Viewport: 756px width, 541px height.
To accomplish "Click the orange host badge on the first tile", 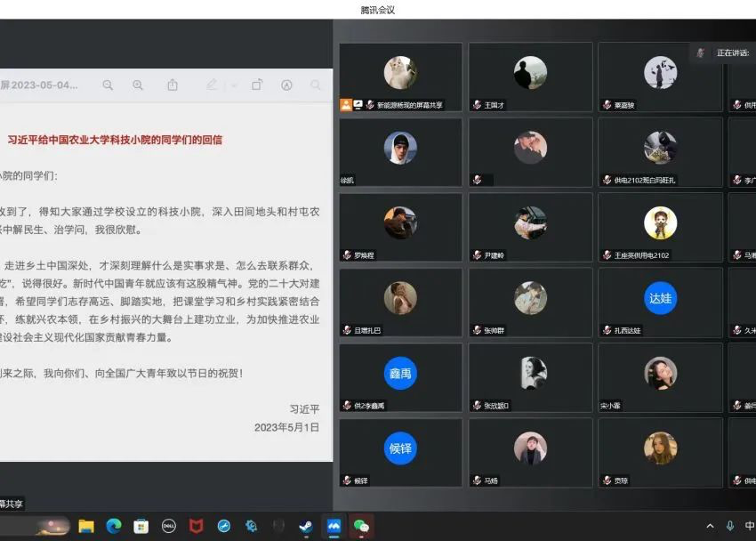I will pyautogui.click(x=346, y=104).
